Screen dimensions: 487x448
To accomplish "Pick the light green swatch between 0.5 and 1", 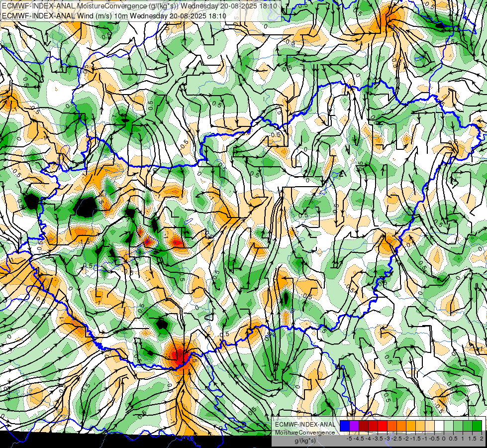I will (x=458, y=426).
